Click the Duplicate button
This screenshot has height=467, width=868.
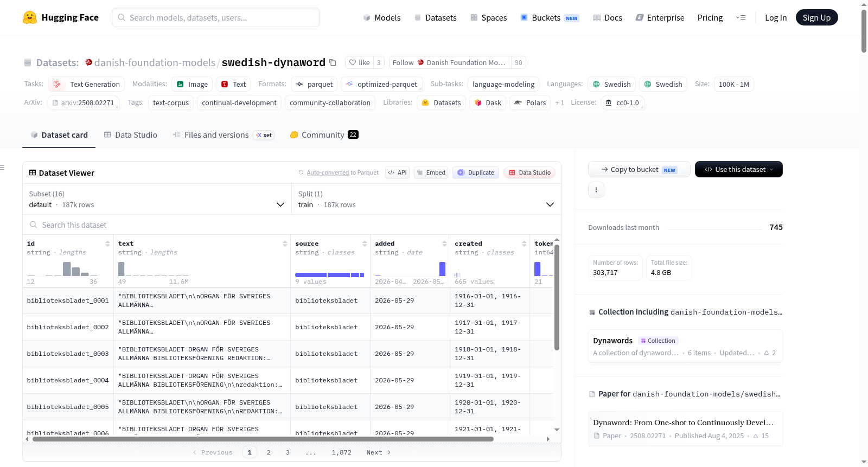476,172
